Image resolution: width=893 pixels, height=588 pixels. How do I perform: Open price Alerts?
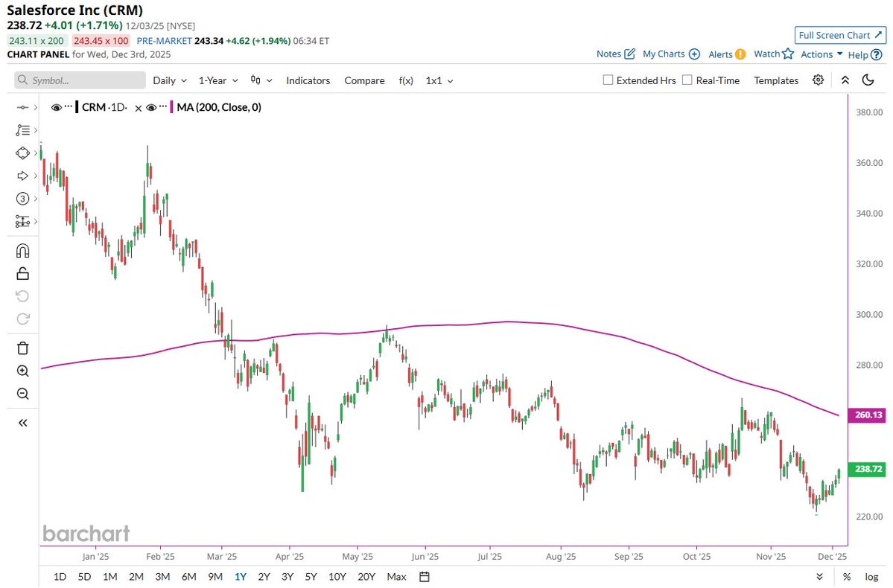(x=727, y=54)
